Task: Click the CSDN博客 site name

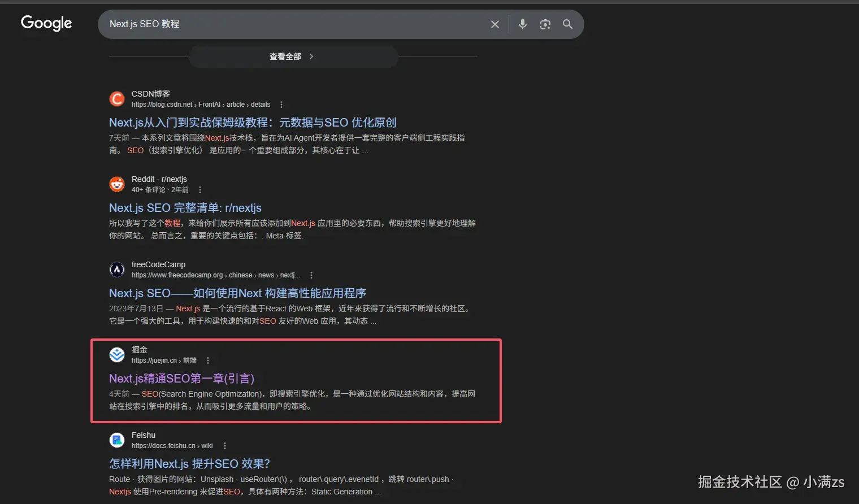Action: pyautogui.click(x=151, y=94)
